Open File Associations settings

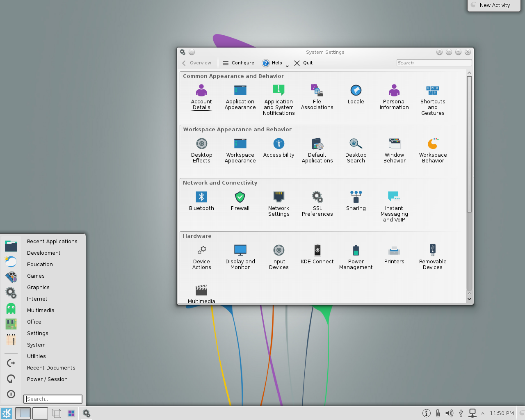click(x=317, y=97)
